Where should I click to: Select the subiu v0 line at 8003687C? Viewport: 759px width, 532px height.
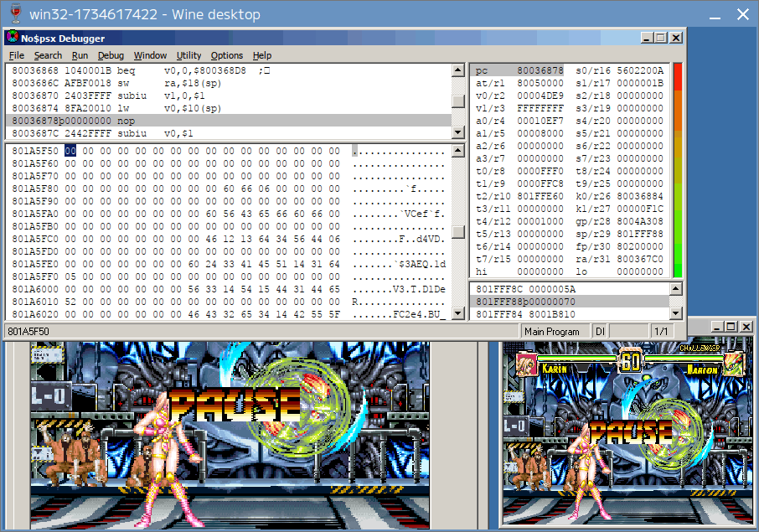pyautogui.click(x=229, y=133)
